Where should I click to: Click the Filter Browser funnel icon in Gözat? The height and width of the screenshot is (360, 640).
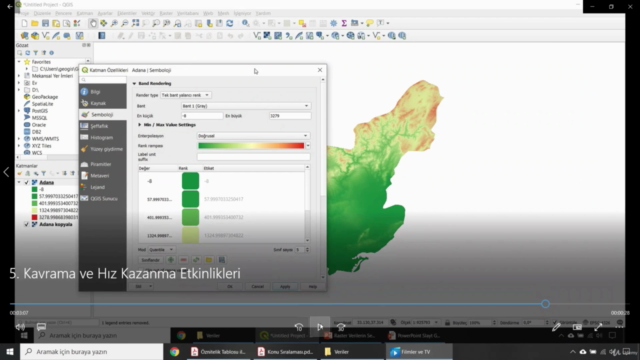36,53
